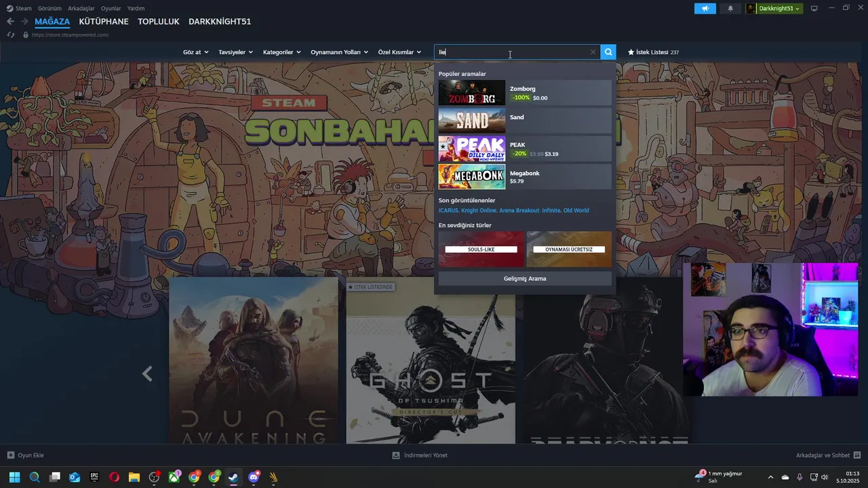868x488 pixels.
Task: Open Arena Breakout: Infinite link
Action: (530, 211)
